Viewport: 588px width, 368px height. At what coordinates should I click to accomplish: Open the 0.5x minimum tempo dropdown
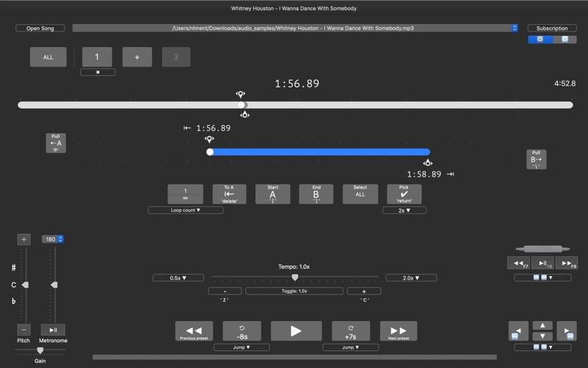178,278
